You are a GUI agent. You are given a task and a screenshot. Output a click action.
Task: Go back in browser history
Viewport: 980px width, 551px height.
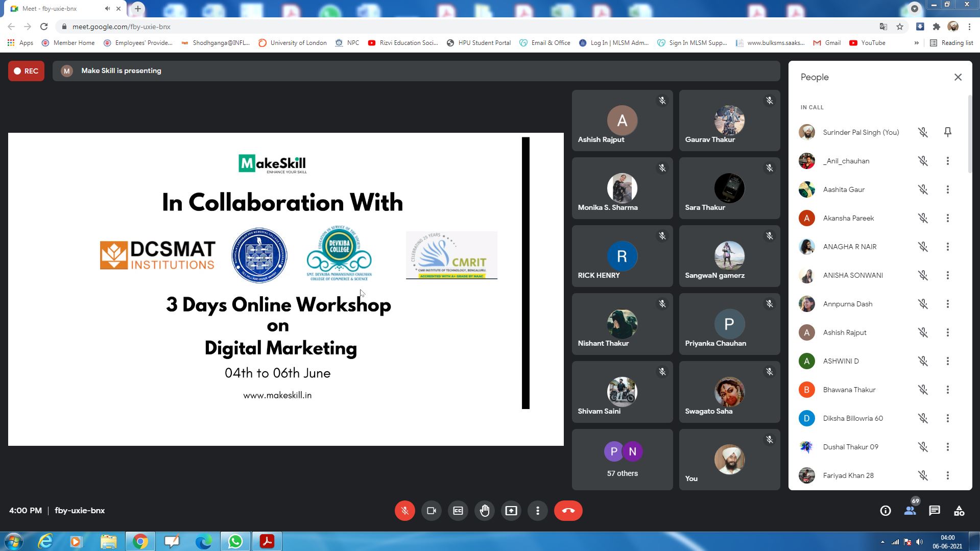pos(11,27)
